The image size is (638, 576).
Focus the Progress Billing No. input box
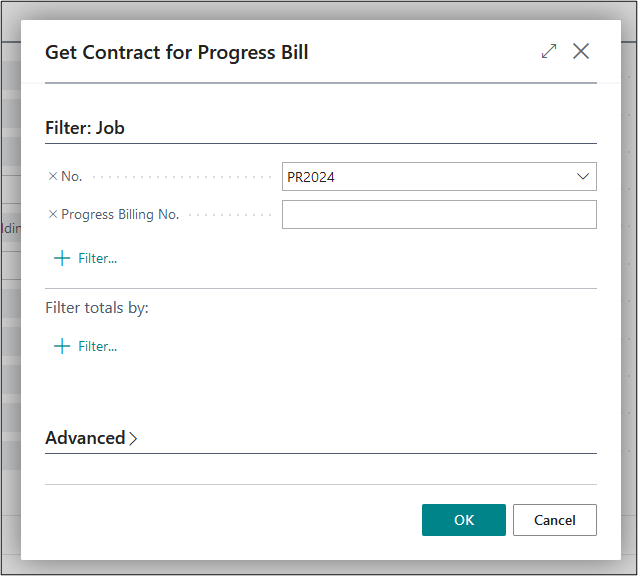439,214
